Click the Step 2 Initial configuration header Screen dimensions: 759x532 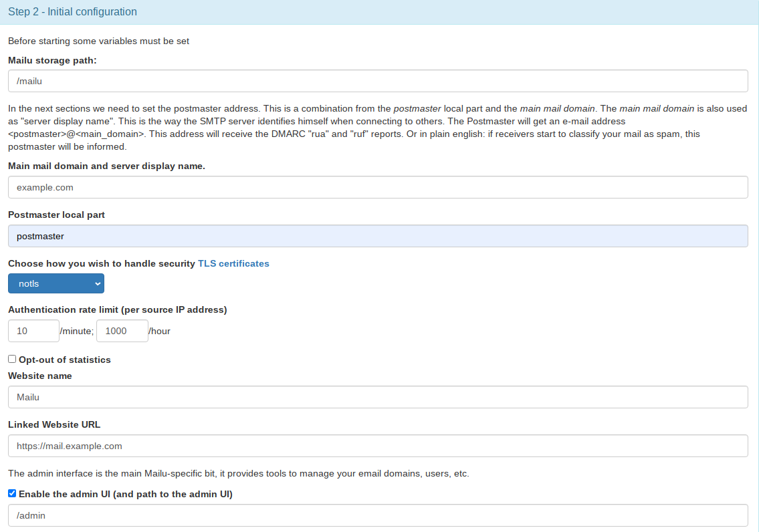[72, 12]
